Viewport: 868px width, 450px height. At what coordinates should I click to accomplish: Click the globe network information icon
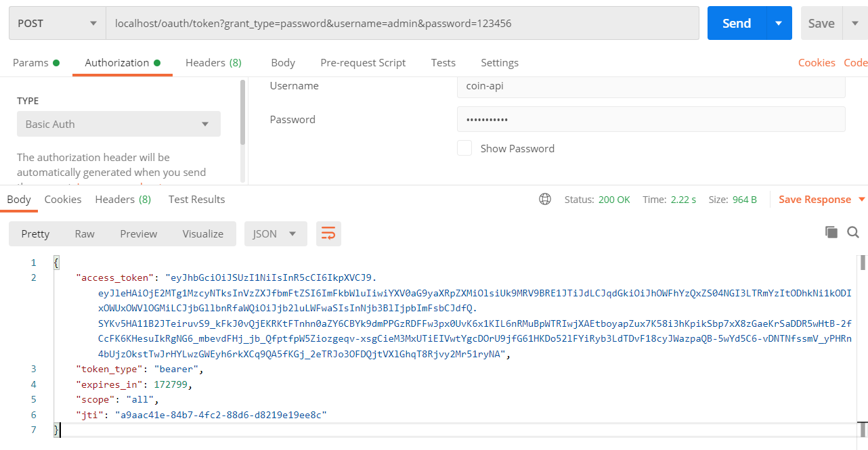545,199
